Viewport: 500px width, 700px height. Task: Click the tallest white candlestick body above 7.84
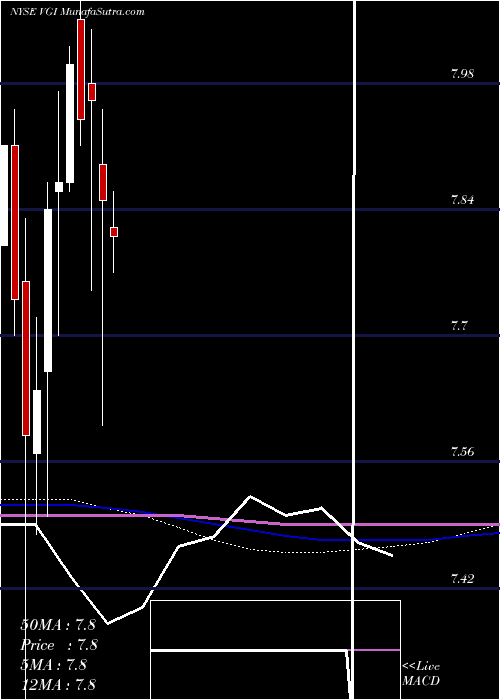[x=70, y=123]
